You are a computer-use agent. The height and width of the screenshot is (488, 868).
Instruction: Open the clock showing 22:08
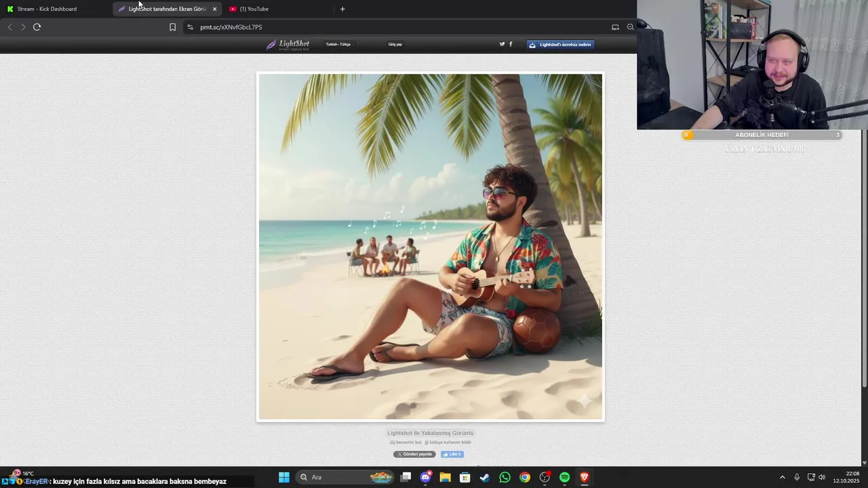coord(846,477)
